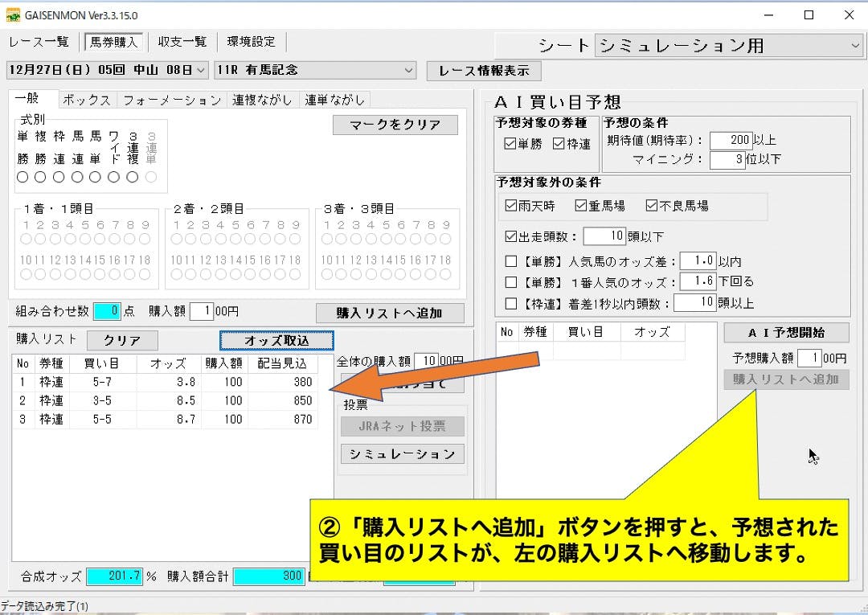Image resolution: width=868 pixels, height=615 pixels.
Task: Click the 購入額 column header in 購入リスト
Action: tap(224, 363)
